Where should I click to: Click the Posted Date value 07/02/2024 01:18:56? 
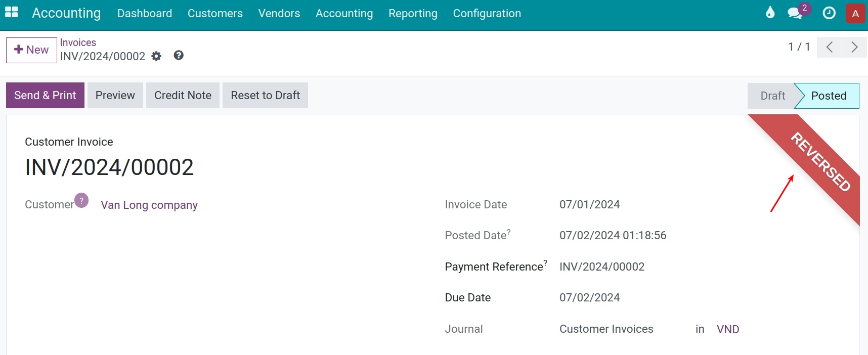[613, 235]
